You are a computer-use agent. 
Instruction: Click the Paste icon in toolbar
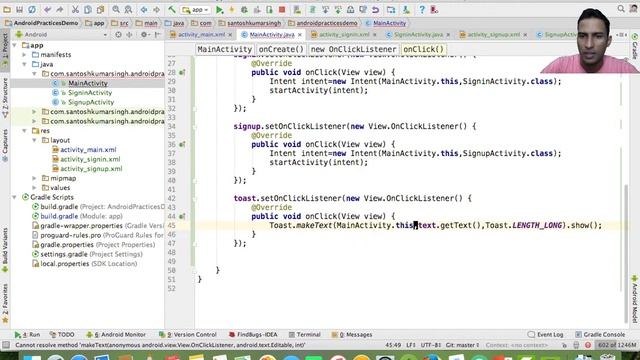(x=100, y=9)
